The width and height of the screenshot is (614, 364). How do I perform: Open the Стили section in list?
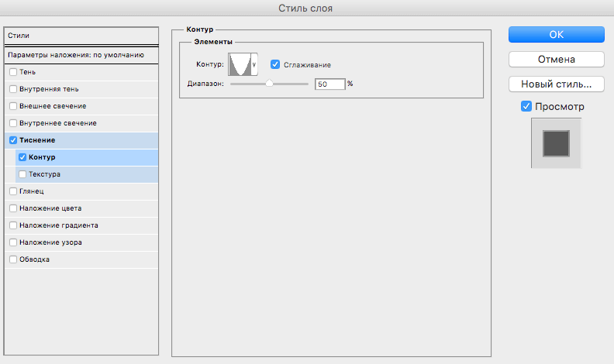point(81,36)
